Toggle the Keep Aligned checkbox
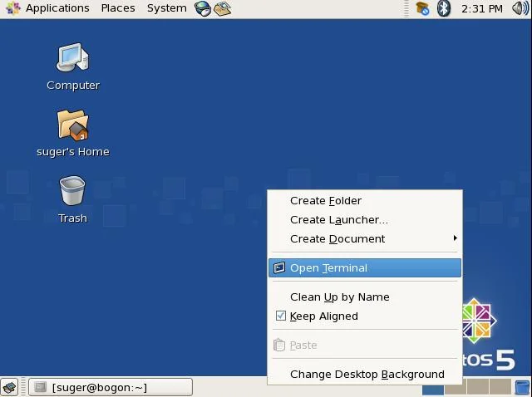 coord(281,316)
